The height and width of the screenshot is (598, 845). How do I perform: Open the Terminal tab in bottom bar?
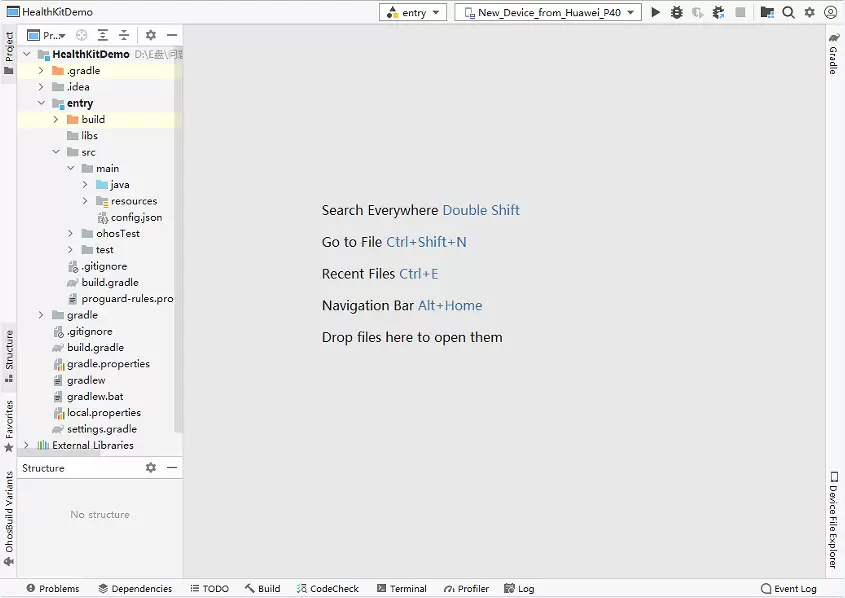pyautogui.click(x=401, y=589)
